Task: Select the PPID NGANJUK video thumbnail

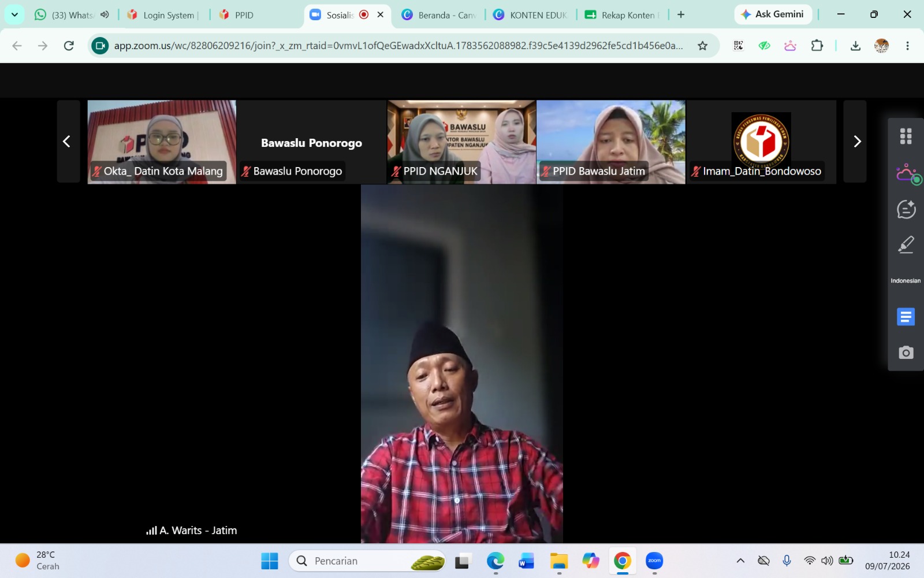Action: click(461, 142)
